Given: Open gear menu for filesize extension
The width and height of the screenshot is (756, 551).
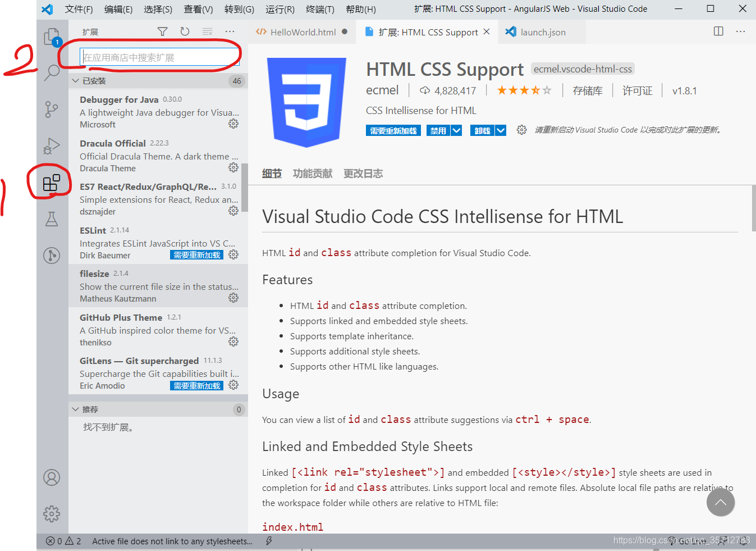Looking at the screenshot, I should tap(233, 298).
